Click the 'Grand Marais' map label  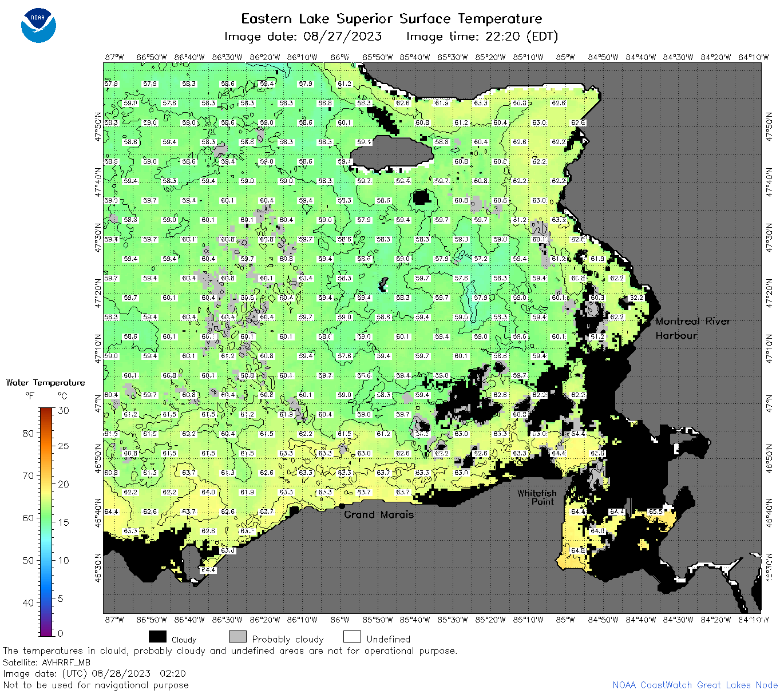pyautogui.click(x=379, y=514)
